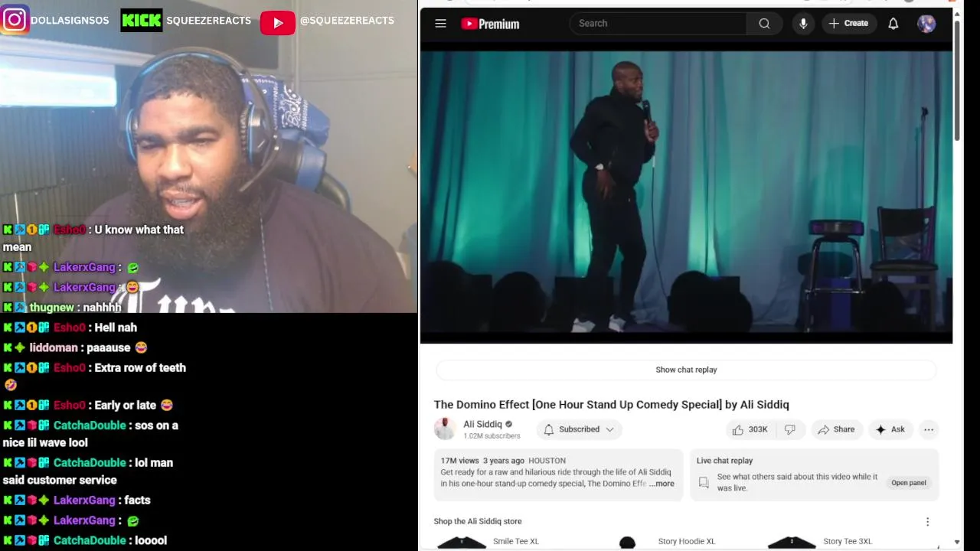Click the Ask button
The height and width of the screenshot is (551, 980).
890,429
